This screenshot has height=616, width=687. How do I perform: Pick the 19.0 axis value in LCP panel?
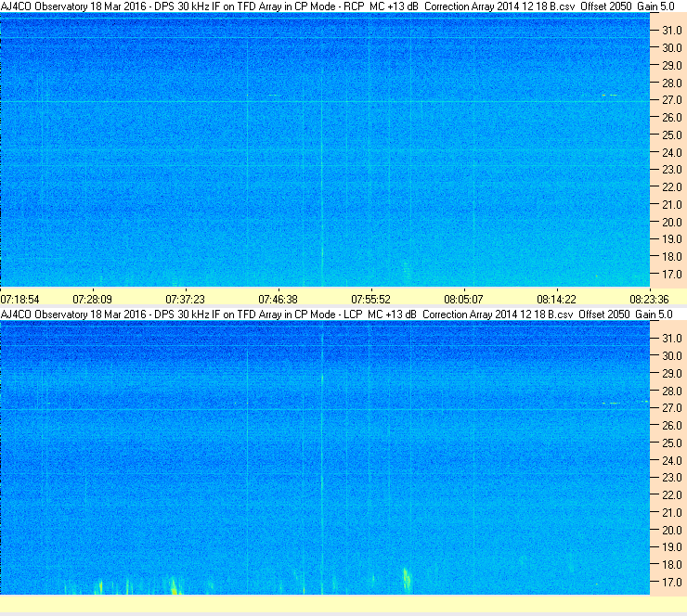pyautogui.click(x=672, y=547)
